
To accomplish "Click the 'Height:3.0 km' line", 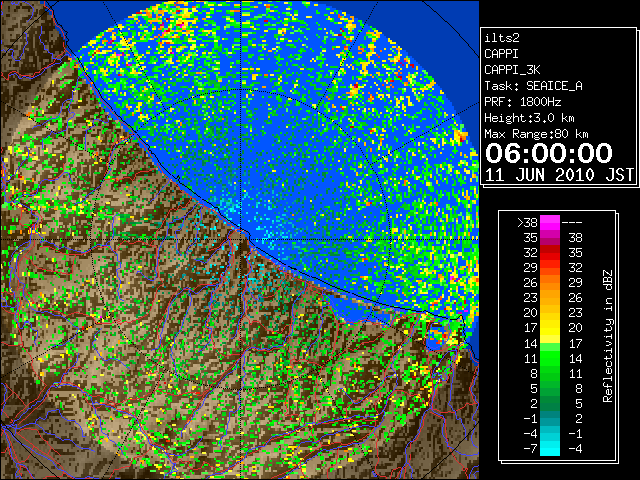I will click(529, 118).
